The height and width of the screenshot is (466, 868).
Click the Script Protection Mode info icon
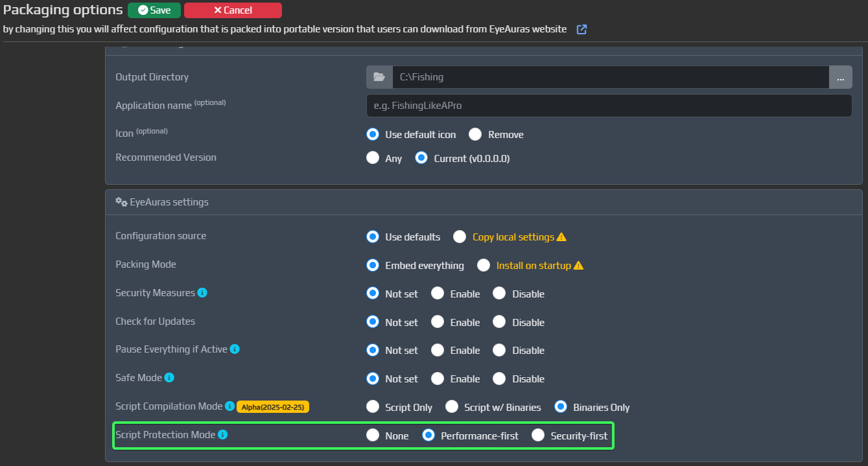point(222,435)
